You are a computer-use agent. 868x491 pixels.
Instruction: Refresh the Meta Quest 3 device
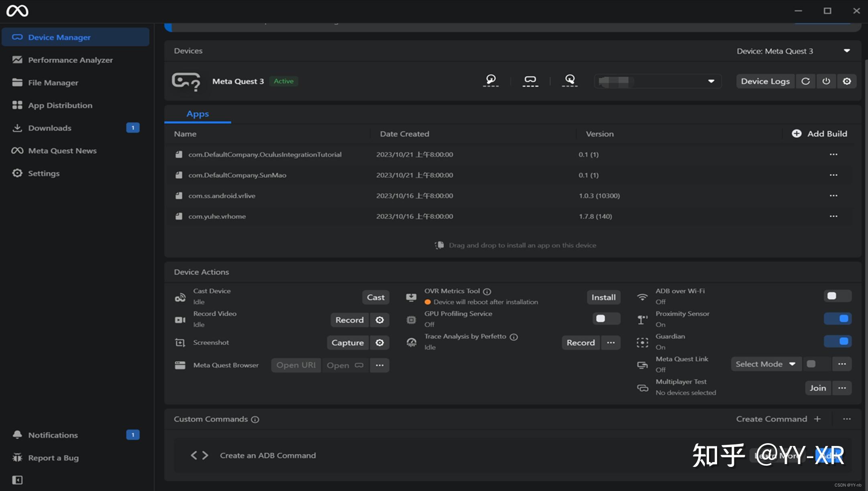(x=806, y=81)
